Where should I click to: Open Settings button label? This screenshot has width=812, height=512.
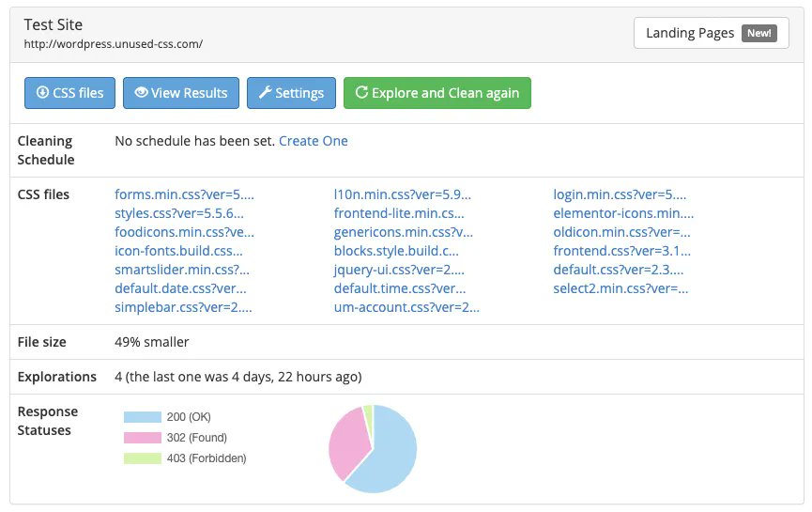click(x=299, y=93)
